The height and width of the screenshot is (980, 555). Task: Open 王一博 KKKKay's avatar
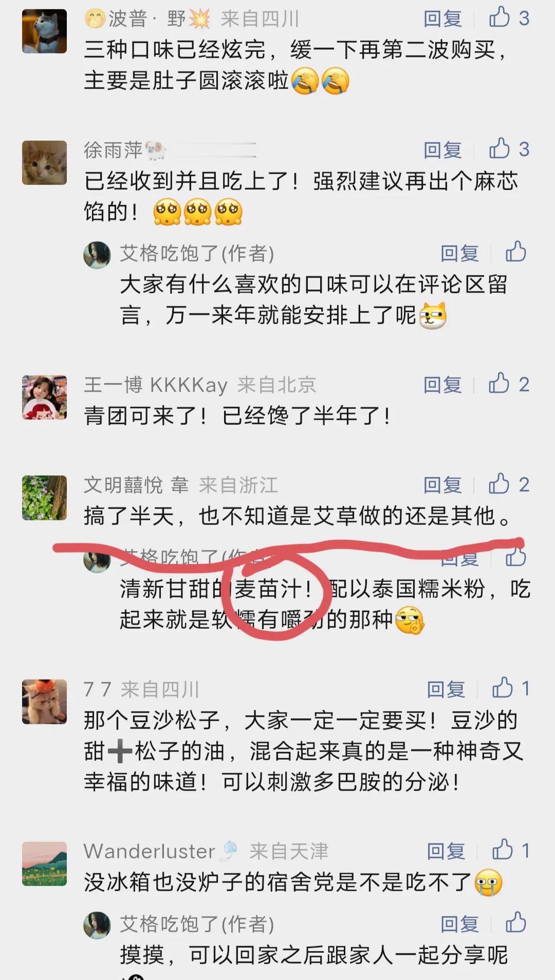tap(45, 397)
